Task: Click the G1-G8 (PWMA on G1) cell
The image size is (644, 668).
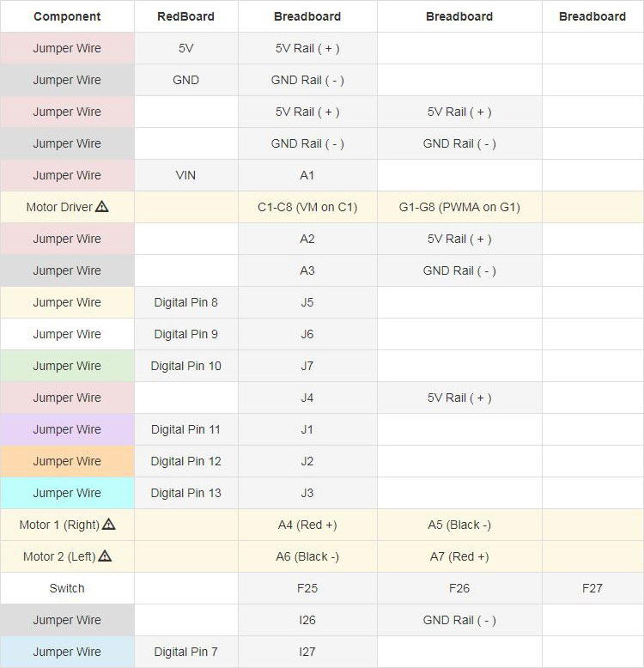Action: pyautogui.click(x=459, y=207)
